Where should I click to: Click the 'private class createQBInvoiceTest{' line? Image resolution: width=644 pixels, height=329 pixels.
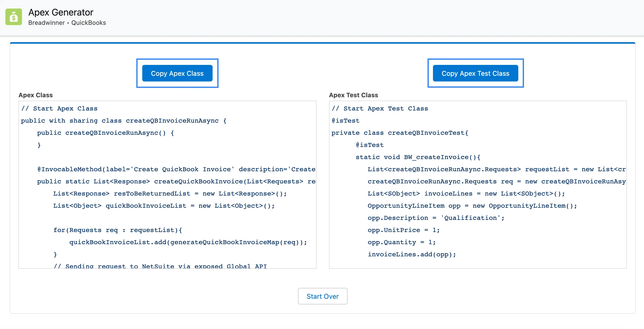(400, 133)
